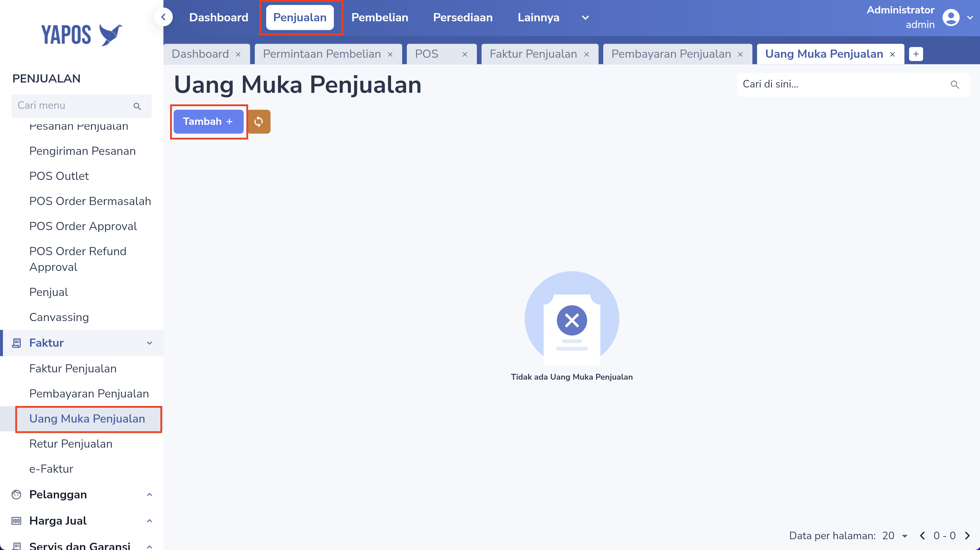This screenshot has height=550, width=980.
Task: Collapse the Faktur section chevron
Action: 149,343
